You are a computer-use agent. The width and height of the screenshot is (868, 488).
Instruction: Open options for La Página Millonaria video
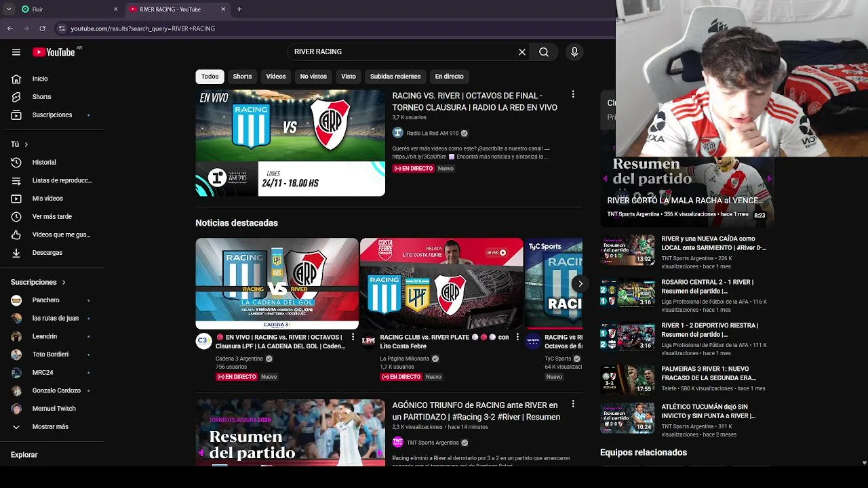pyautogui.click(x=517, y=337)
